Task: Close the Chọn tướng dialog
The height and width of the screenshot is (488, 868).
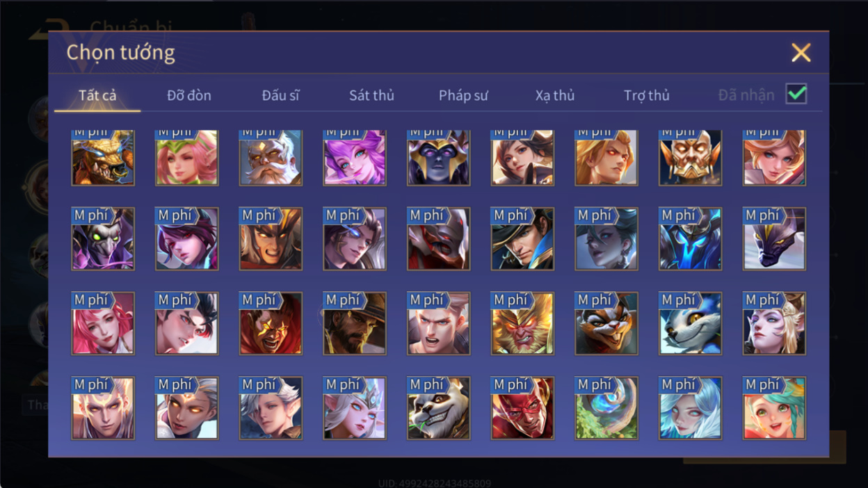Action: pyautogui.click(x=801, y=53)
